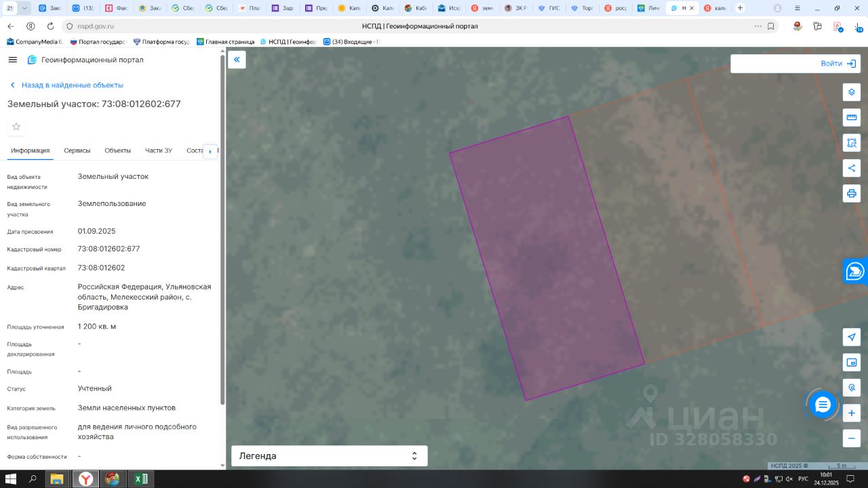This screenshot has width=868, height=488.
Task: Open the tab list dropdown arrow
Action: 25,8
